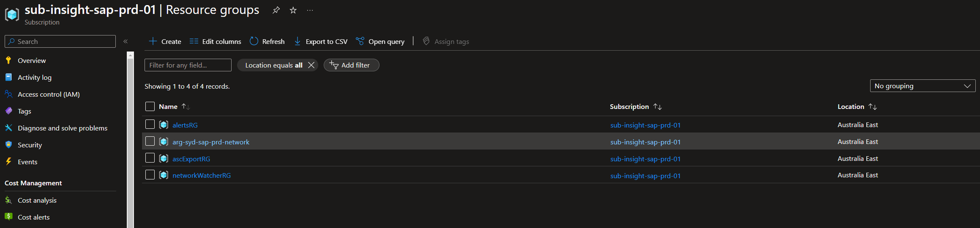Click the subscription cube icon in header
The width and height of the screenshot is (980, 228).
(12, 14)
